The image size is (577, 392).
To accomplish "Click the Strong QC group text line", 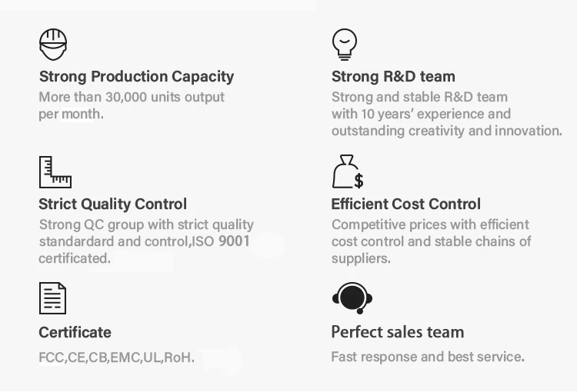I will 145,224.
